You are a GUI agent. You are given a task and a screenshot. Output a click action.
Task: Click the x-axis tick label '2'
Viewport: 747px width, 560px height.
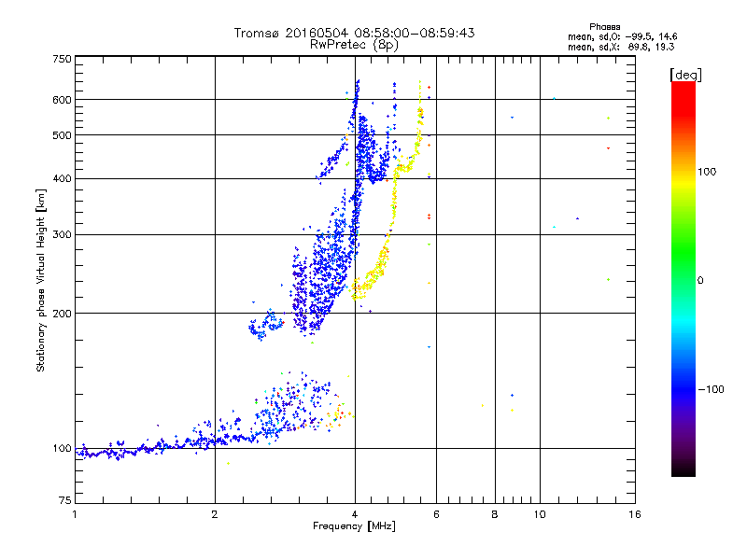pos(215,514)
